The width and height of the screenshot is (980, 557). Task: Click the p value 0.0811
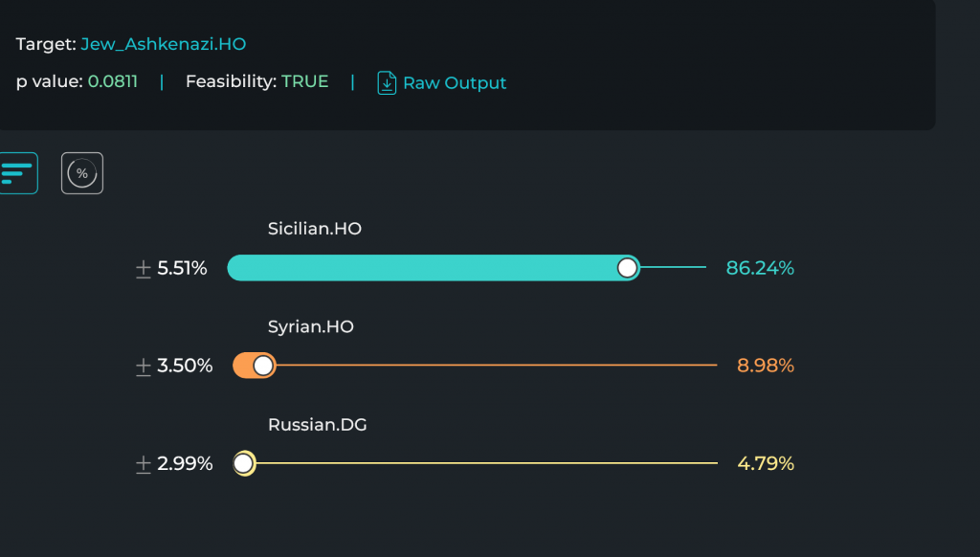click(113, 81)
